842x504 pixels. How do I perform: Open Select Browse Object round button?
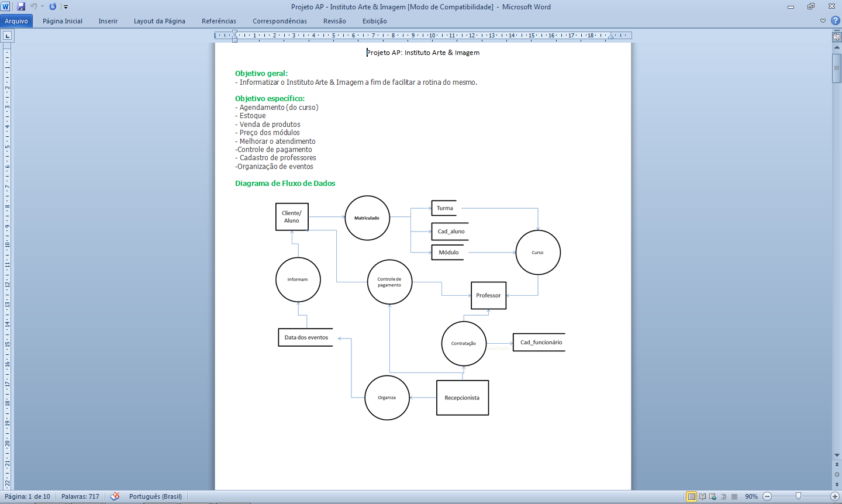point(837,474)
